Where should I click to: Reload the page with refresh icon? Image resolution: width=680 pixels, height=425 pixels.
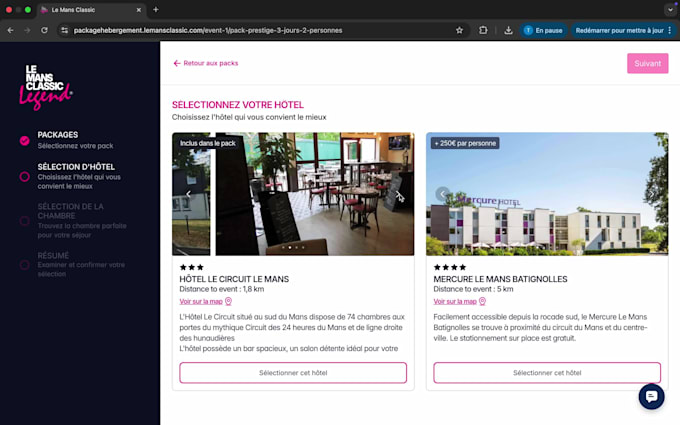[x=44, y=30]
